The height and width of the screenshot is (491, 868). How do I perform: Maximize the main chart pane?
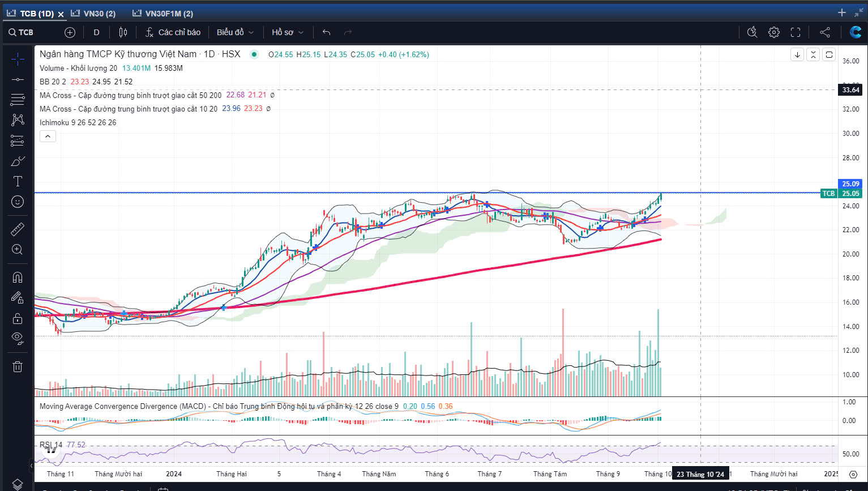(x=829, y=55)
